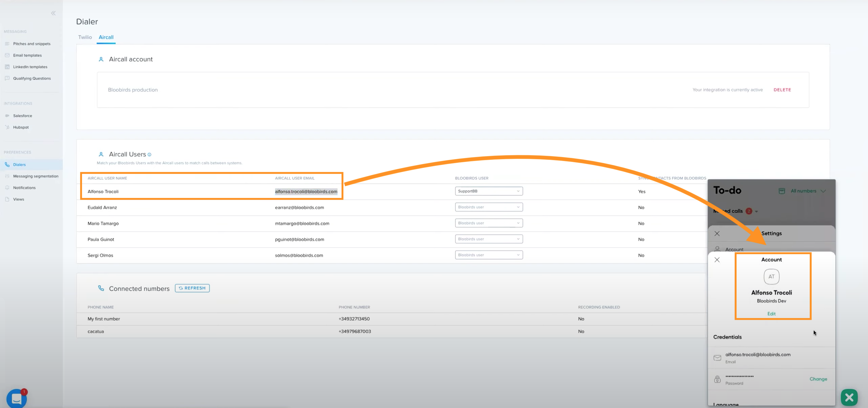Close the Account panel

tap(717, 260)
